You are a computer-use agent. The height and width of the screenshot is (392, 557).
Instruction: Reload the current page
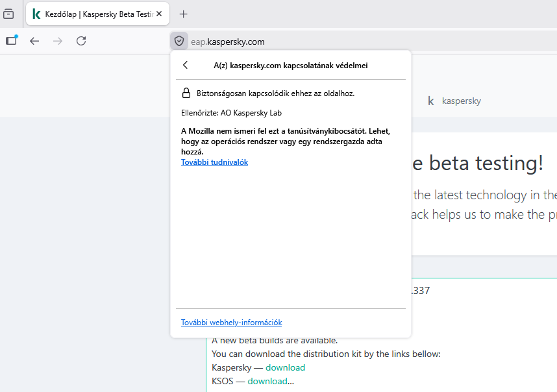[x=81, y=41]
